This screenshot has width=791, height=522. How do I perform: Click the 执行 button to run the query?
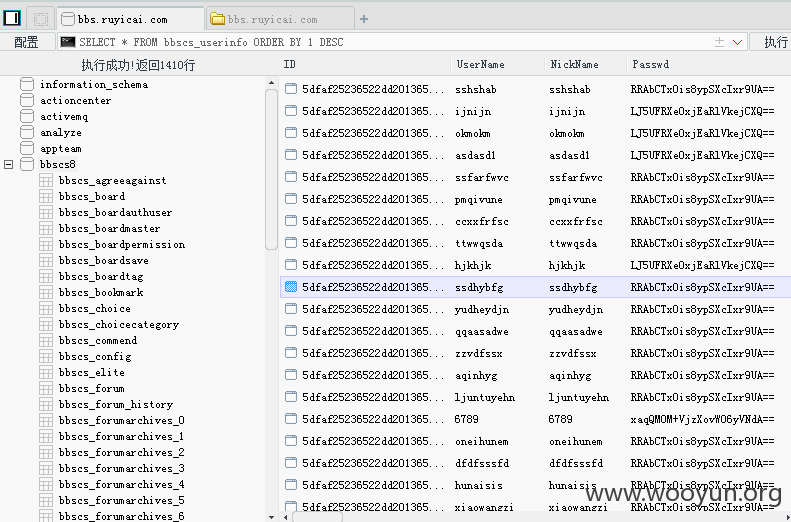[771, 42]
